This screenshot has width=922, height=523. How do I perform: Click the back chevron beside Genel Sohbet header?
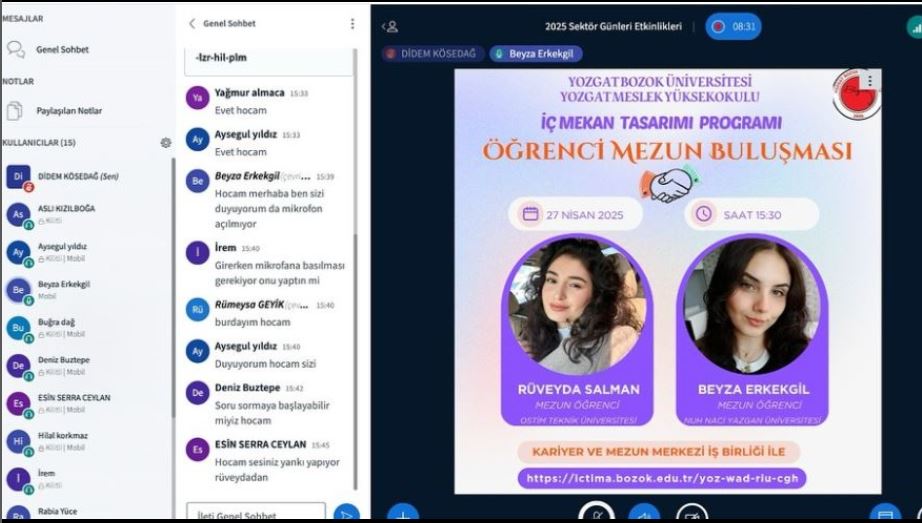(192, 24)
